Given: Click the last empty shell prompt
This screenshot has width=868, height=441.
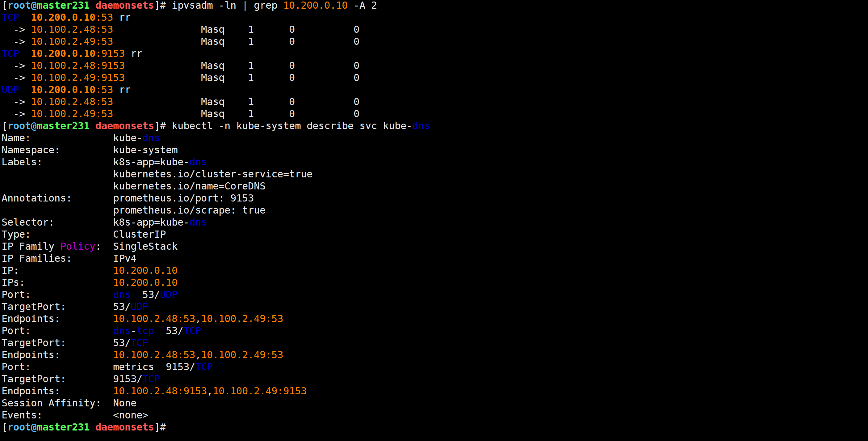Looking at the screenshot, I should (84, 427).
